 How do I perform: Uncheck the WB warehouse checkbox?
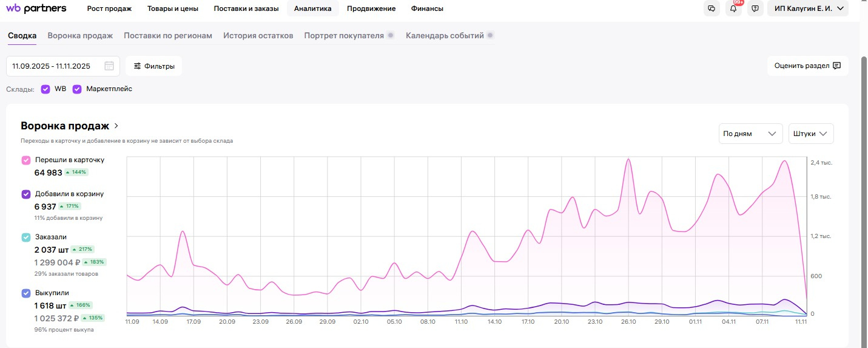coord(45,89)
